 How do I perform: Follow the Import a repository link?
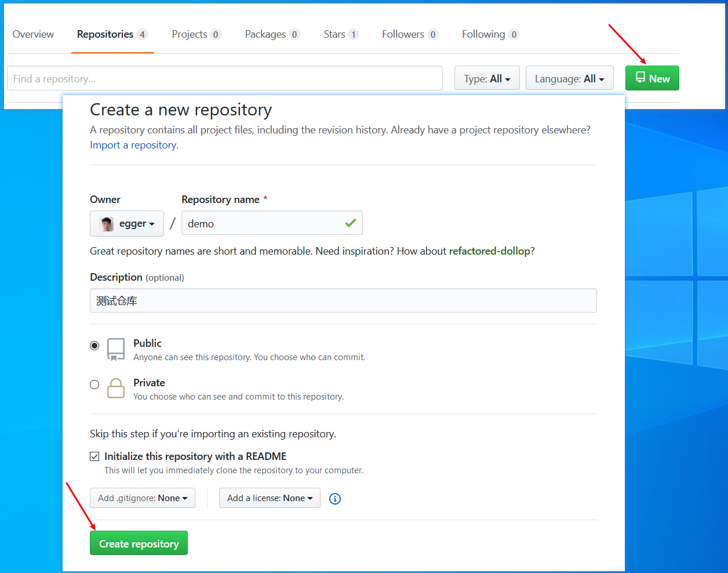[x=134, y=145]
